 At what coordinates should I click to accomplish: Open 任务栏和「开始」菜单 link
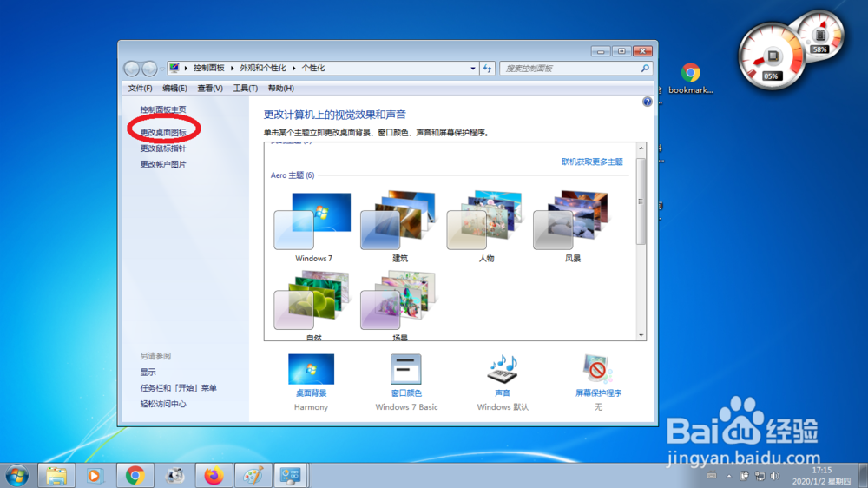coord(178,388)
